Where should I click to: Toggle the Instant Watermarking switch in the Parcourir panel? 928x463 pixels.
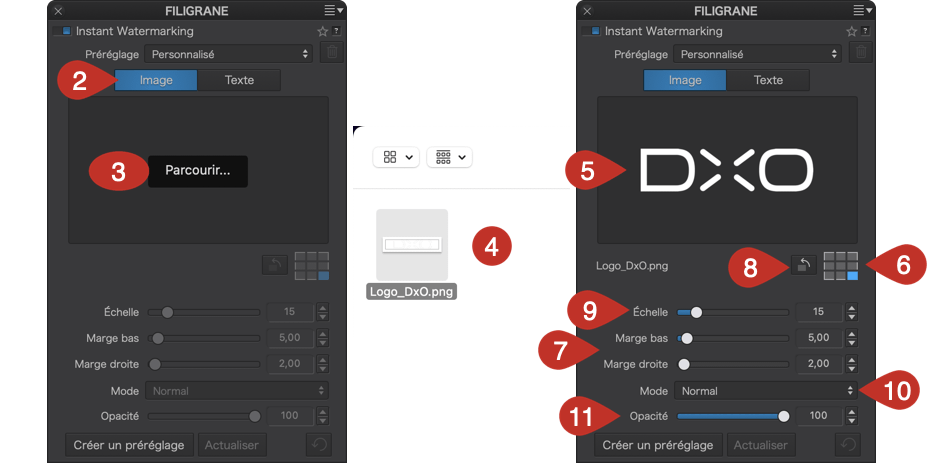click(x=62, y=31)
